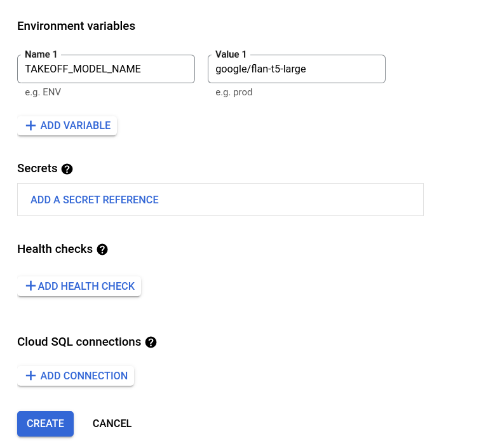493x448 pixels.
Task: Click the Secrets section heading
Action: pos(37,168)
